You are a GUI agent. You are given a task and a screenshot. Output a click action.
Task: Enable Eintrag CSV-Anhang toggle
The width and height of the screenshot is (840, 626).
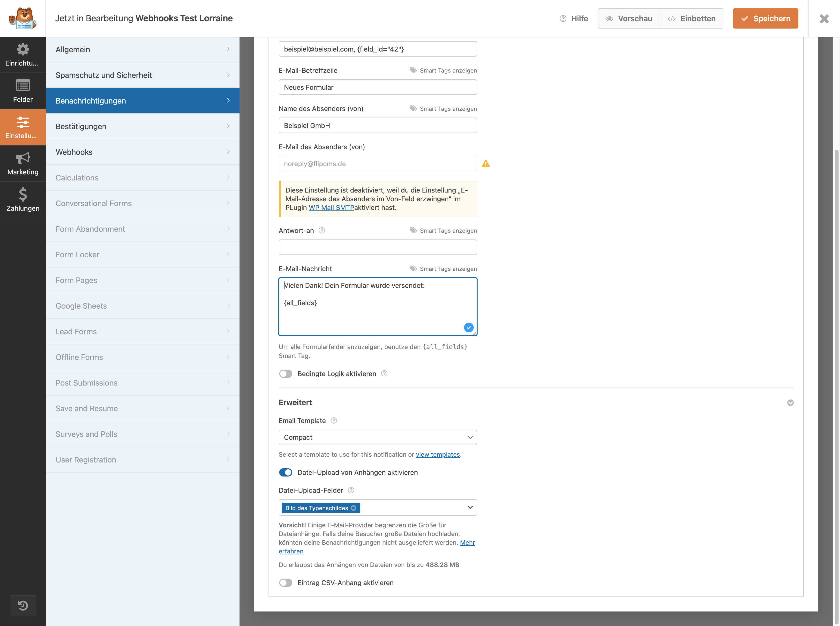click(285, 583)
